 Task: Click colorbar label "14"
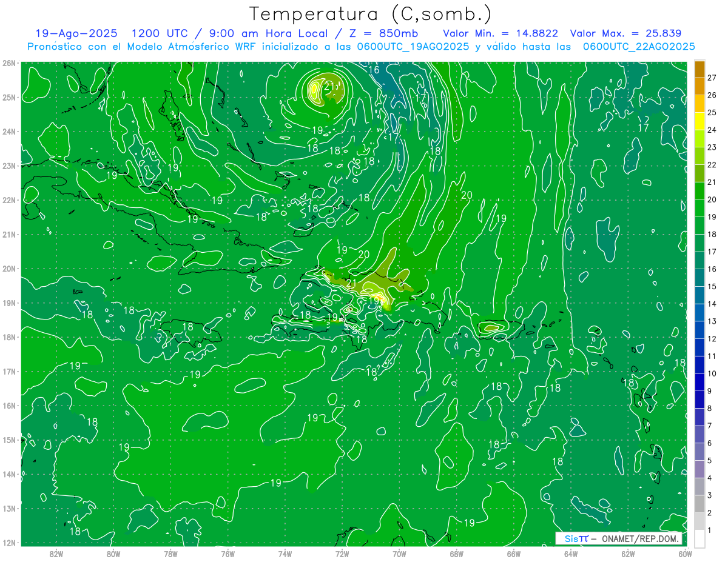(712, 304)
